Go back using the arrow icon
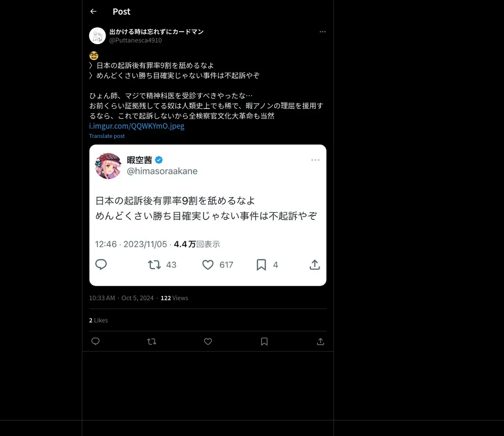Screen dimensions: 504x436 click(x=93, y=11)
